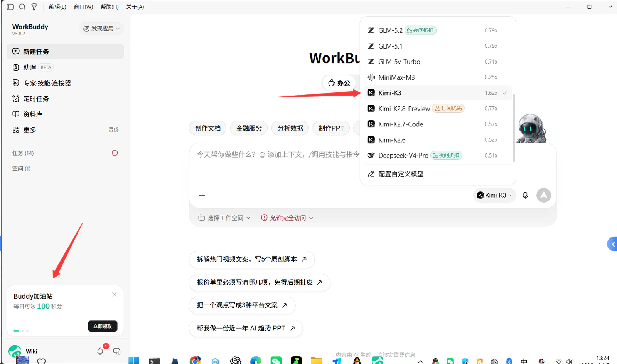Select the 制作PPT chip

[x=331, y=128]
